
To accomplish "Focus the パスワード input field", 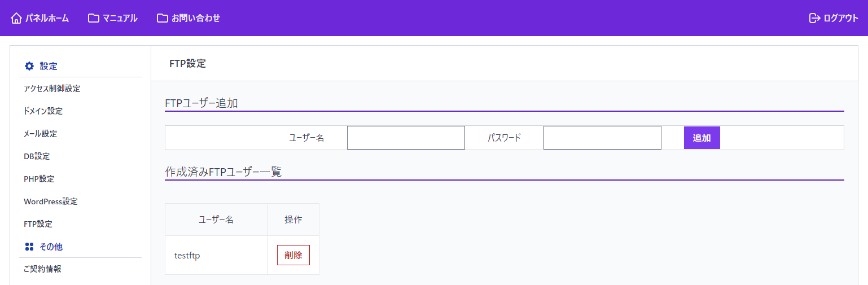I will click(x=602, y=138).
